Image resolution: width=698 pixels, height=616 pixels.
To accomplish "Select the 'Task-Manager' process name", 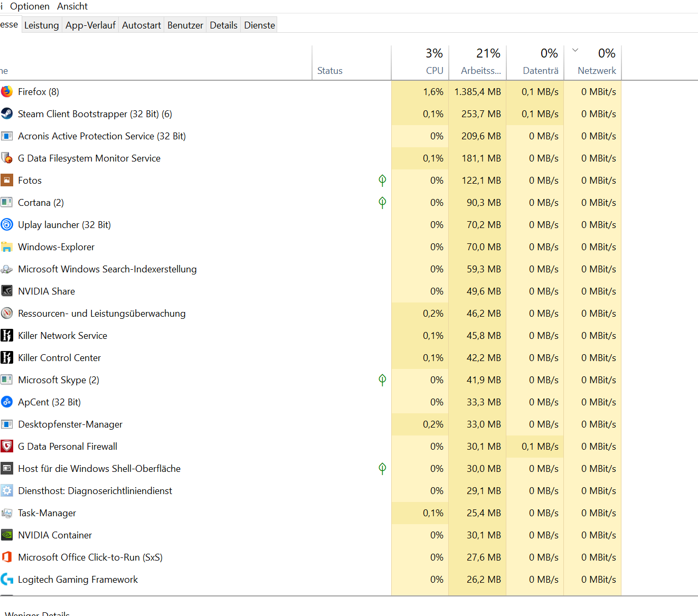I will pyautogui.click(x=47, y=513).
